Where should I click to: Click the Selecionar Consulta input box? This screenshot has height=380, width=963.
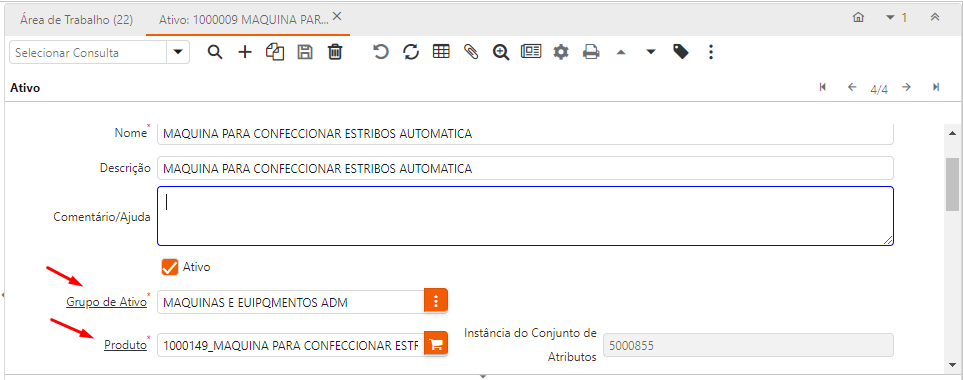click(88, 52)
